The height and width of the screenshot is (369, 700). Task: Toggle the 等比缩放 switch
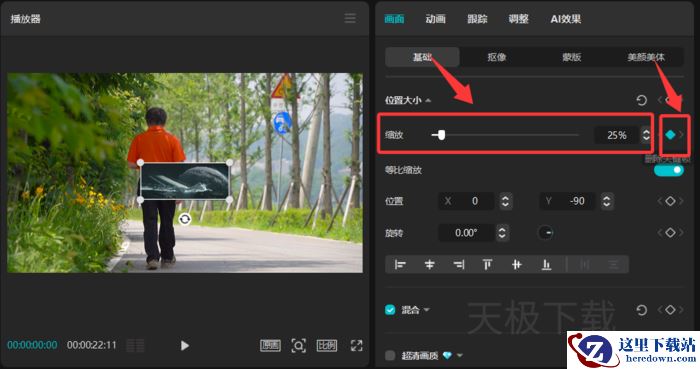pyautogui.click(x=668, y=170)
